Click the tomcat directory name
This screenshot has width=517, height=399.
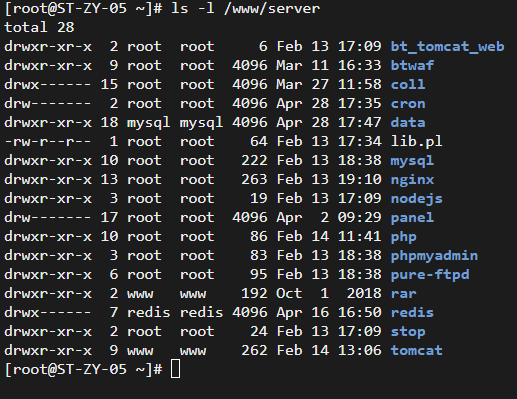coord(417,351)
